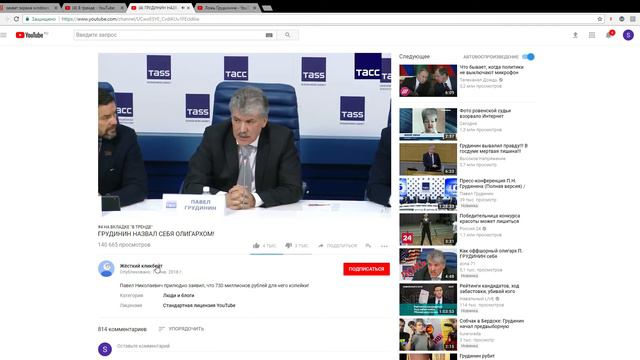Image resolution: width=640 pixels, height=360 pixels.
Task: Open a new browser tab
Action: 267,8
